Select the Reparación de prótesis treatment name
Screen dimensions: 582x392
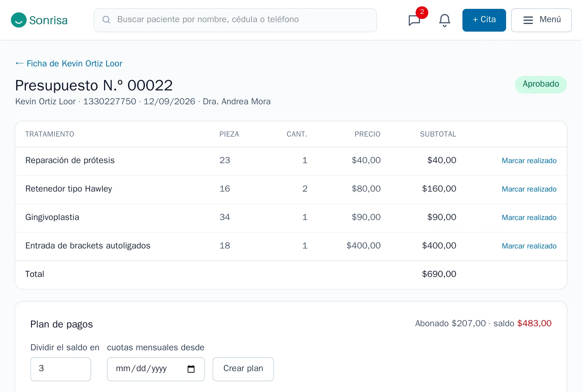[70, 160]
